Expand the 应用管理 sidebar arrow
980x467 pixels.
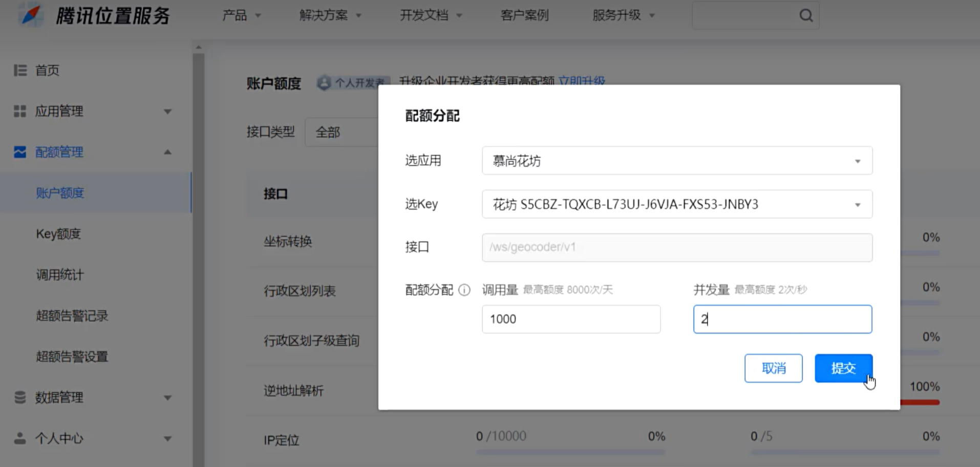pyautogui.click(x=167, y=112)
